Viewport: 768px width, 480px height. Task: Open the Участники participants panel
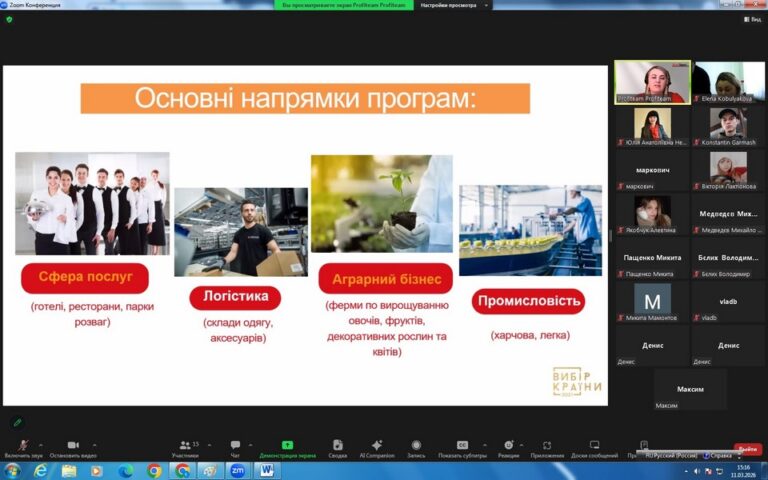pyautogui.click(x=184, y=446)
